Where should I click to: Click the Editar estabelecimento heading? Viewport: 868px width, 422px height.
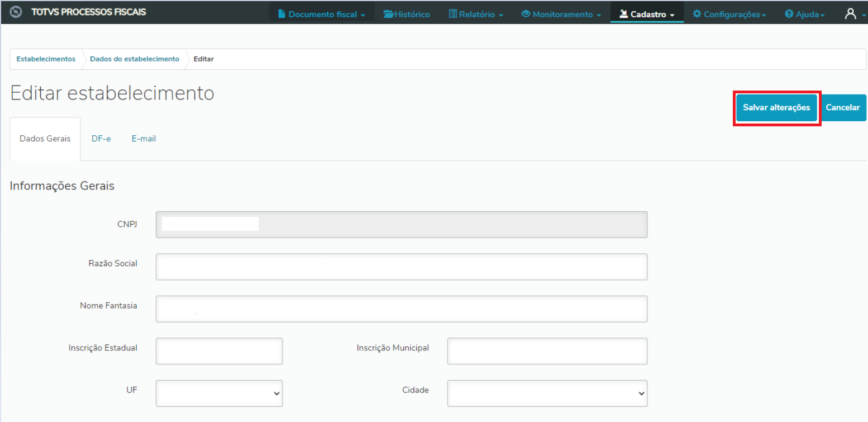112,93
